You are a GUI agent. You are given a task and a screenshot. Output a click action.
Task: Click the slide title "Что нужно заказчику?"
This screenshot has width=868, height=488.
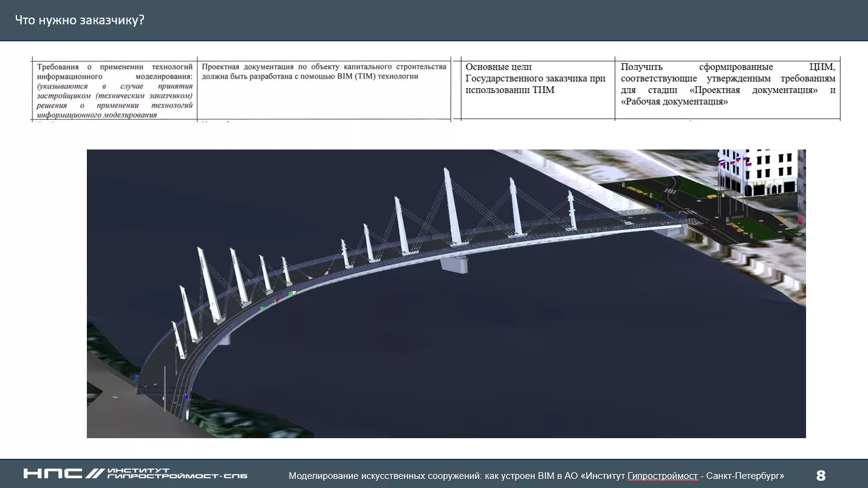coord(80,20)
